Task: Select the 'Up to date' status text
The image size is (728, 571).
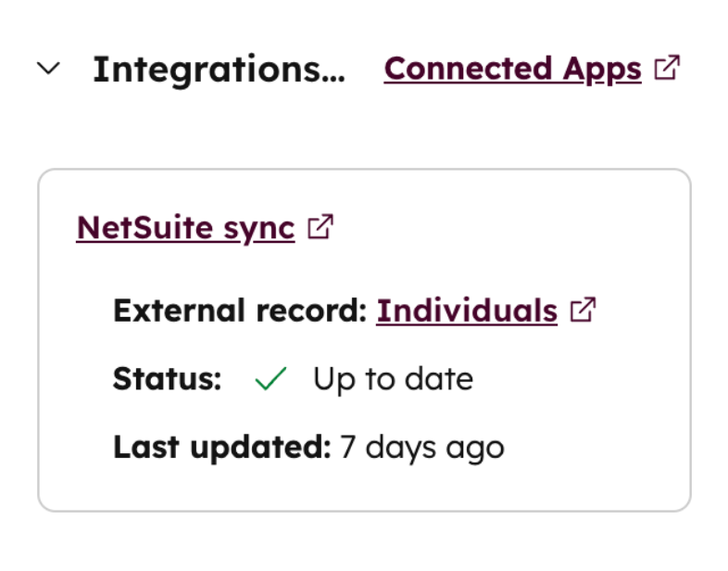Action: pos(393,379)
